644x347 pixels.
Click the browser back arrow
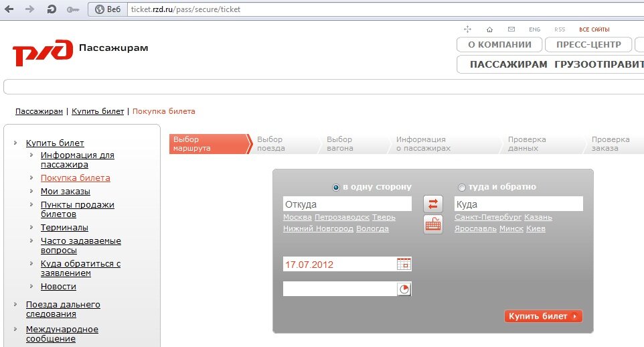(x=9, y=9)
